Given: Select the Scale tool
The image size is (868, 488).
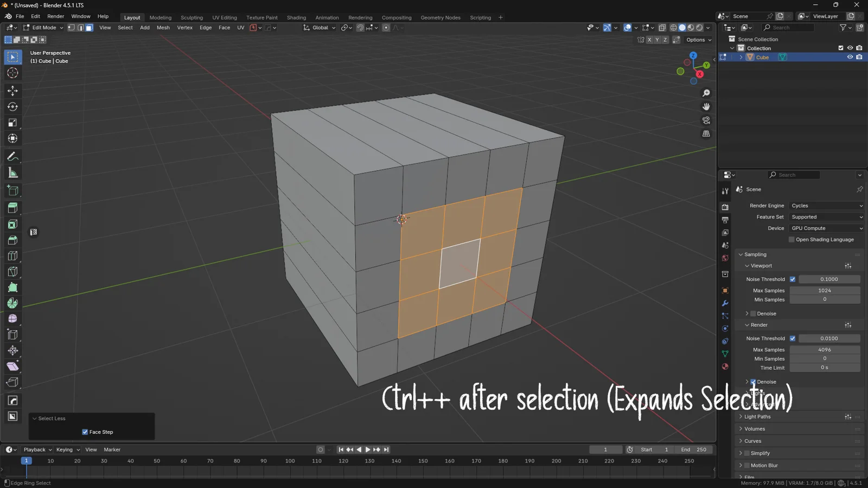Looking at the screenshot, I should 12,123.
